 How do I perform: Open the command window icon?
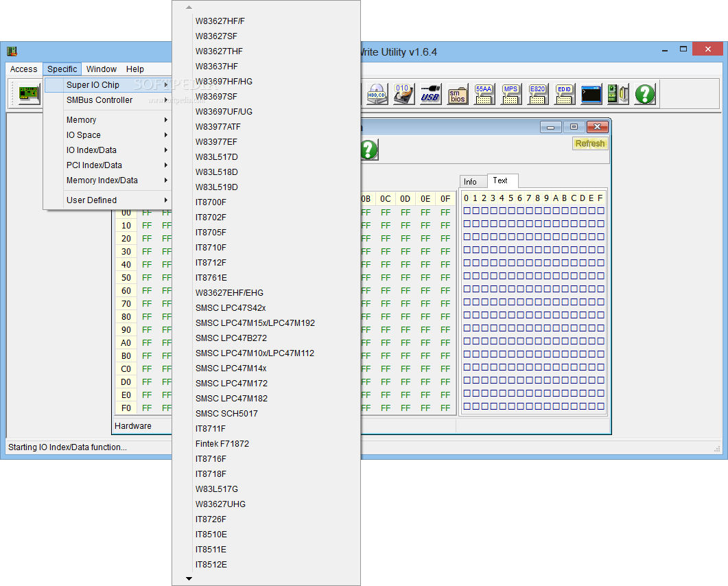[x=591, y=94]
